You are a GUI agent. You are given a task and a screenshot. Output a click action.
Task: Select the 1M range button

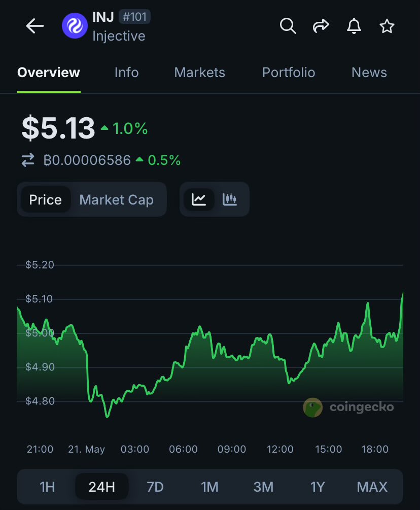coord(209,487)
